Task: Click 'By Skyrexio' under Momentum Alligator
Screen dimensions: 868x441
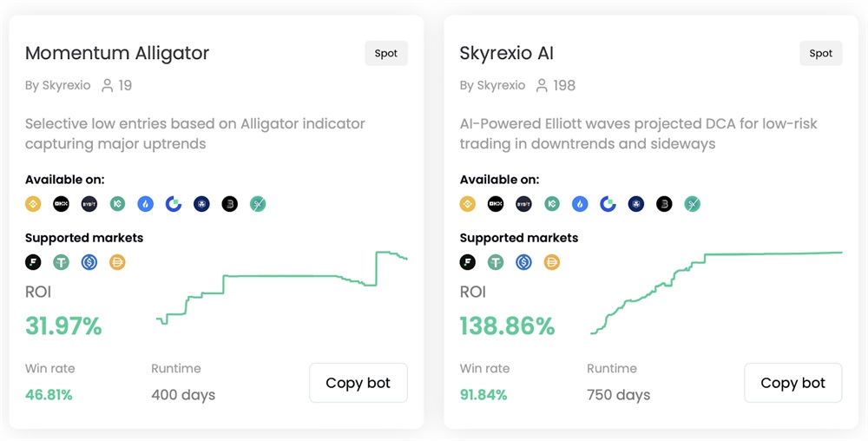Action: pos(57,86)
